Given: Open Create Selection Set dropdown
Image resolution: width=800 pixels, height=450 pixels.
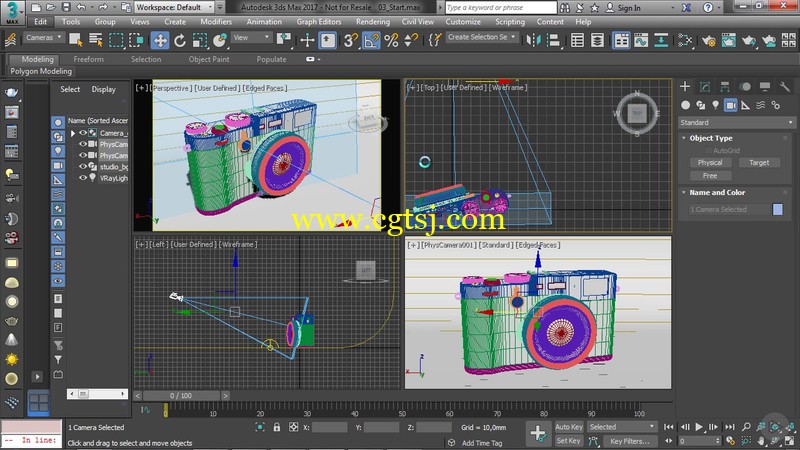Looking at the screenshot, I should pos(482,37).
